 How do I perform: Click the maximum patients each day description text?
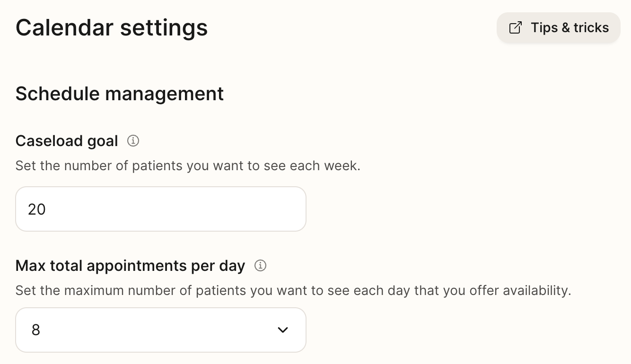tap(293, 290)
